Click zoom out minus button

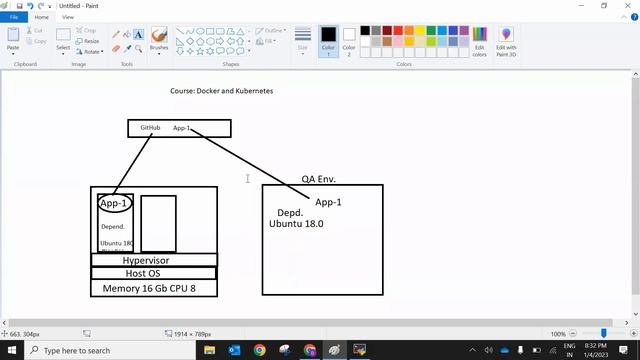[x=573, y=333]
